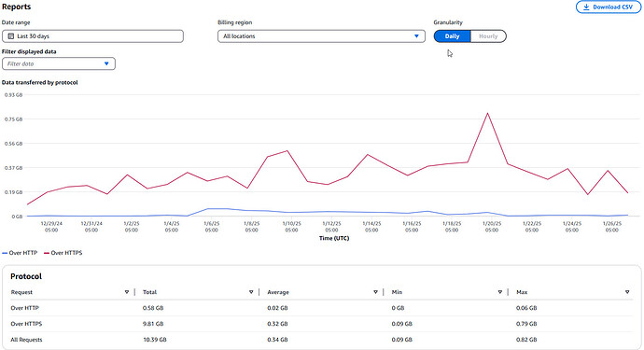Click the 0 GB min cell
This screenshot has width=644, height=350.
pos(398,308)
